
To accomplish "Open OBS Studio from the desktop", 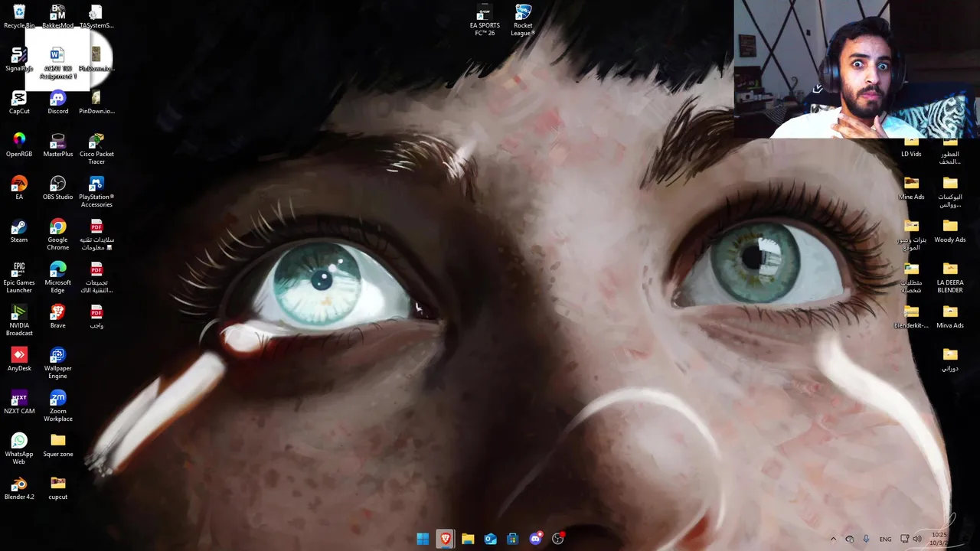I will click(x=57, y=187).
